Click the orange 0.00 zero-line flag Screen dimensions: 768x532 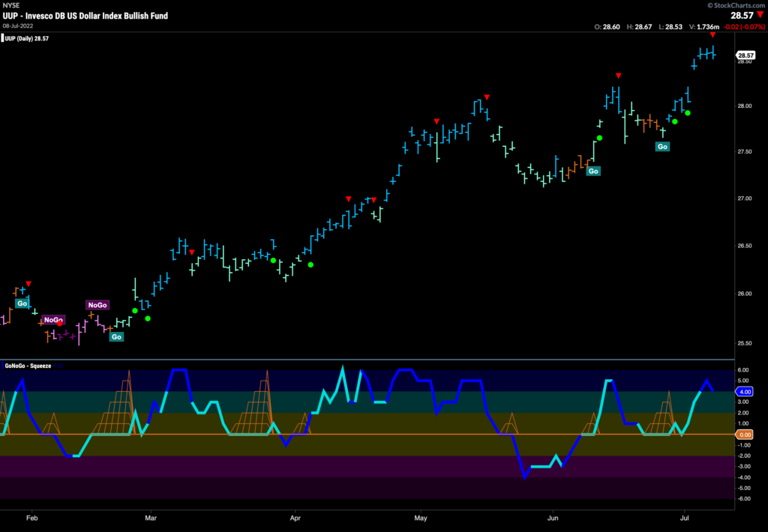(745, 435)
